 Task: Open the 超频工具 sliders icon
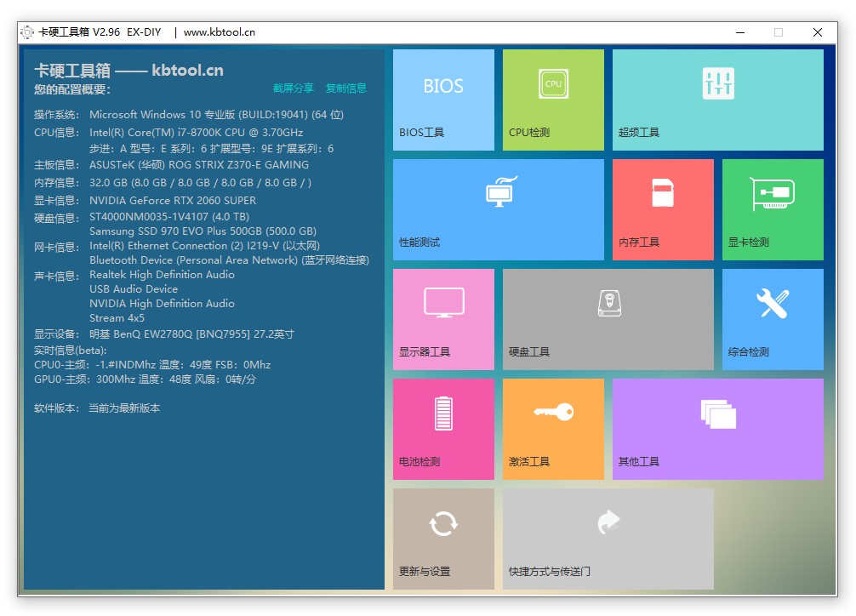(718, 83)
